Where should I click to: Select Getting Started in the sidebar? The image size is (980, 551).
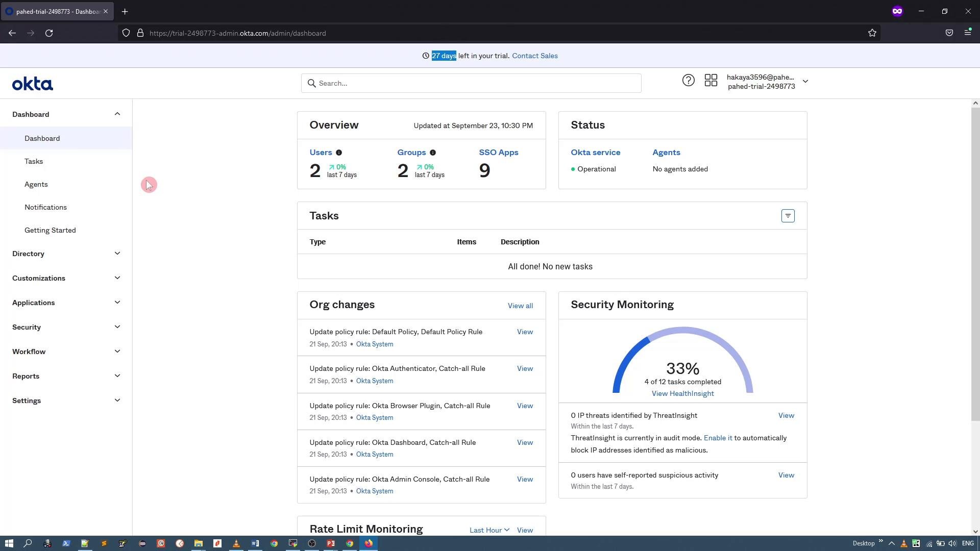50,230
